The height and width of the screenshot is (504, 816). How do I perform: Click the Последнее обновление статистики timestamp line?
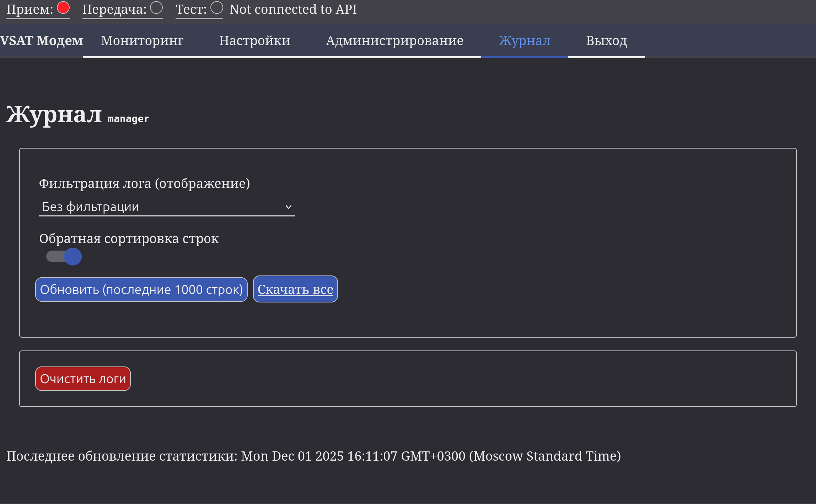click(x=313, y=456)
